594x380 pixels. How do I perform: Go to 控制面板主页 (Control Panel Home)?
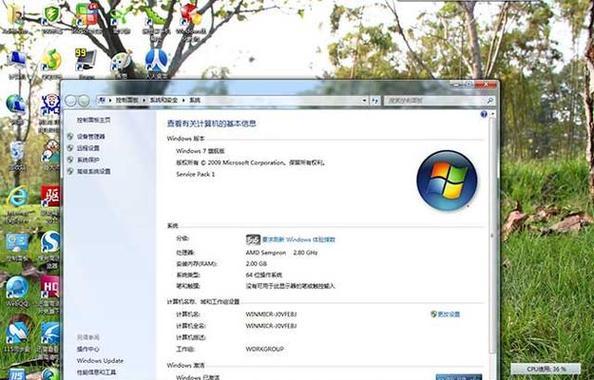point(94,120)
